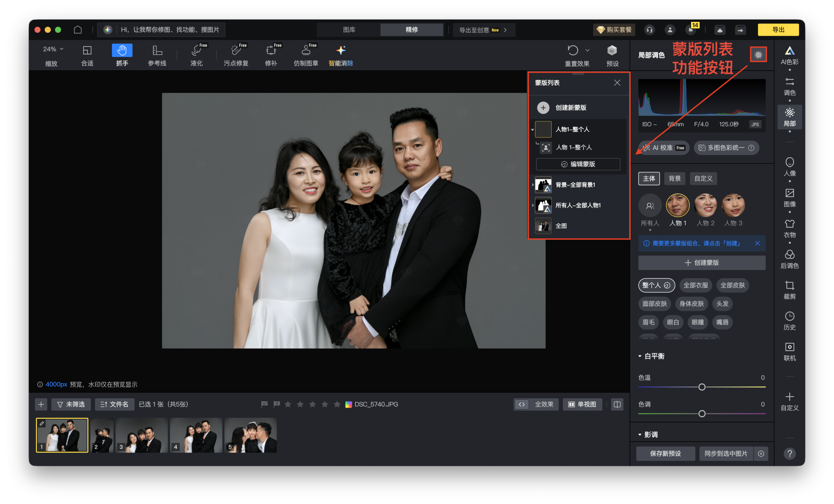
Task: Click the yellow 导出 button
Action: point(778,30)
